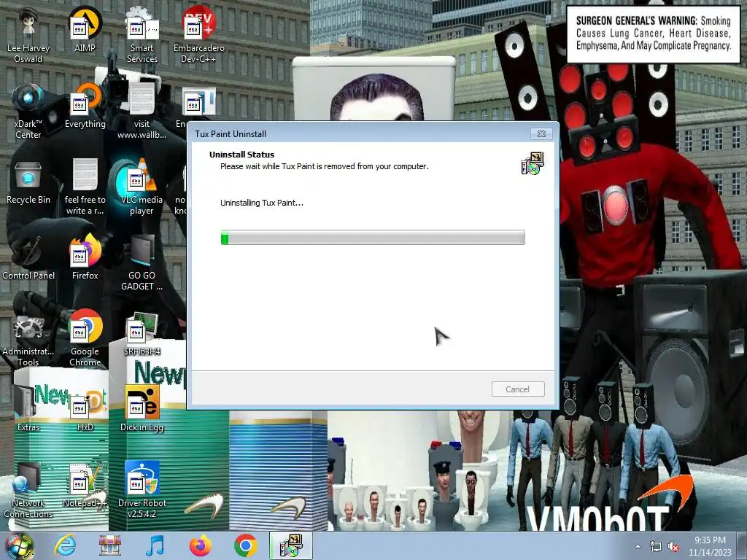Image resolution: width=747 pixels, height=560 pixels.
Task: Open the GO GO GADGET desktop icon
Action: click(142, 262)
